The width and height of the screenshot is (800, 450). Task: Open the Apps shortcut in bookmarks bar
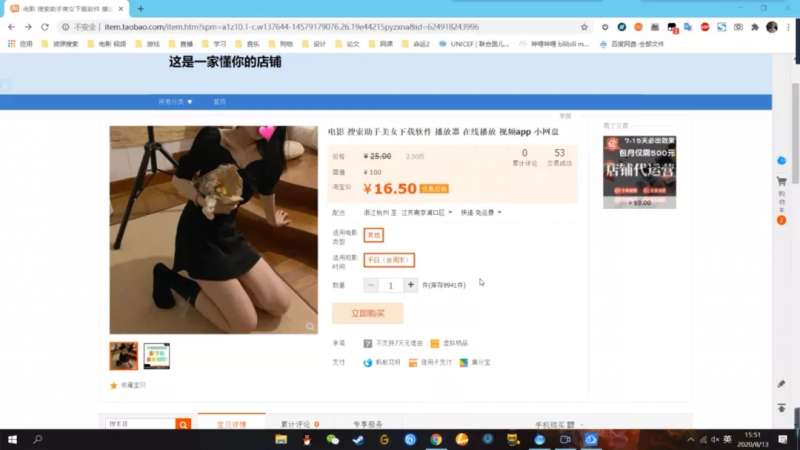click(20, 44)
